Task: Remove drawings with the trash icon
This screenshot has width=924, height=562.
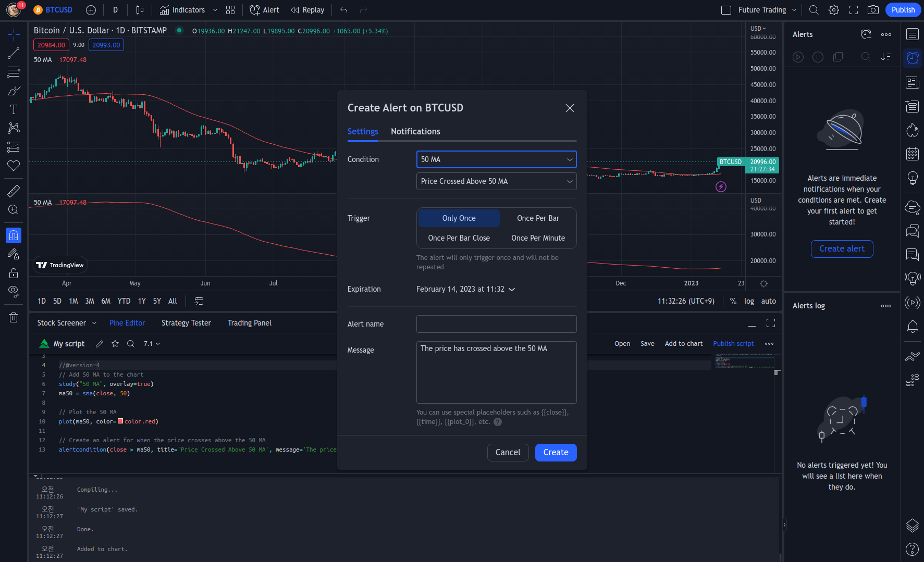Action: tap(14, 317)
